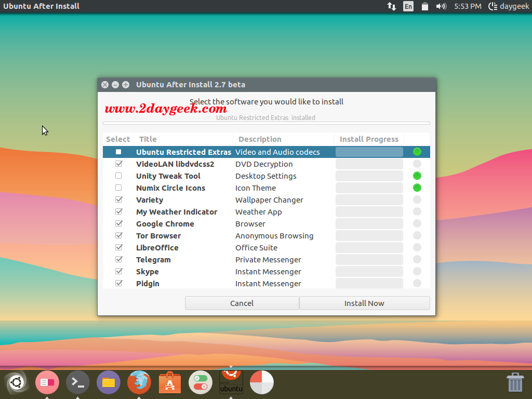Open the Ubuntu dash launcher in the dock

(16, 382)
